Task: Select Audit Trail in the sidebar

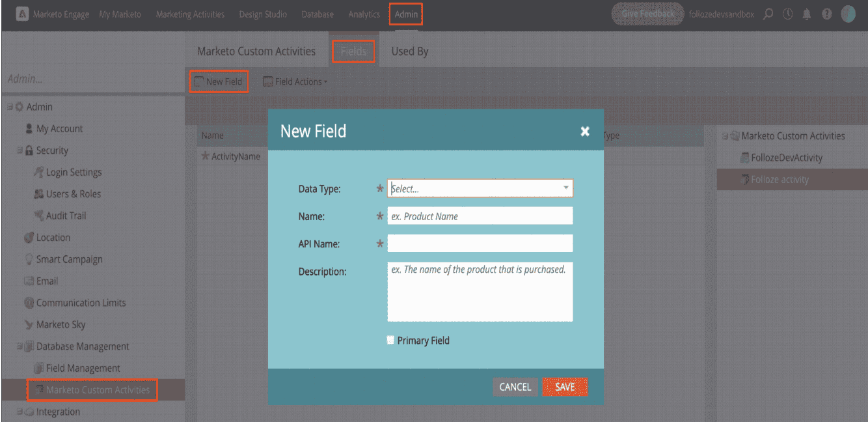Action: point(66,216)
